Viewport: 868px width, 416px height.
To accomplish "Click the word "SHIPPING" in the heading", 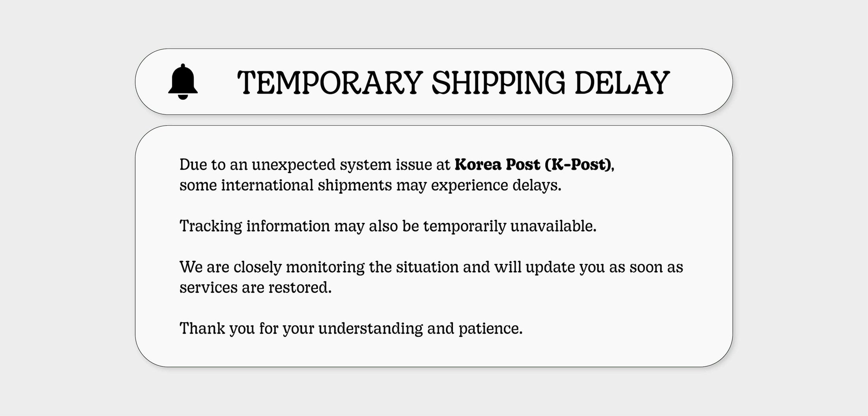I will 498,82.
